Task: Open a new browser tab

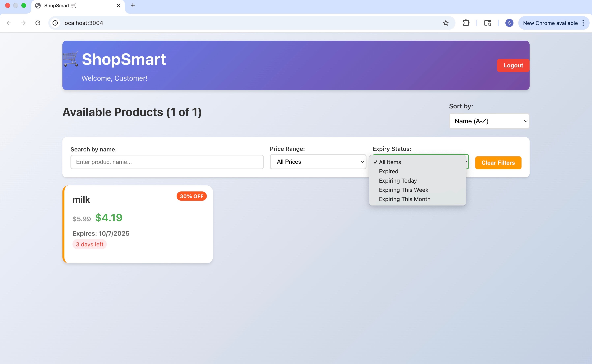Action: click(x=133, y=5)
